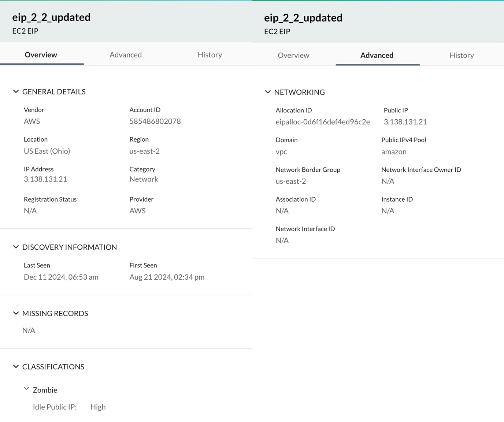Screen dimensions: 504x422
Task: Collapse the Discovery Information section chevron
Action: point(16,247)
